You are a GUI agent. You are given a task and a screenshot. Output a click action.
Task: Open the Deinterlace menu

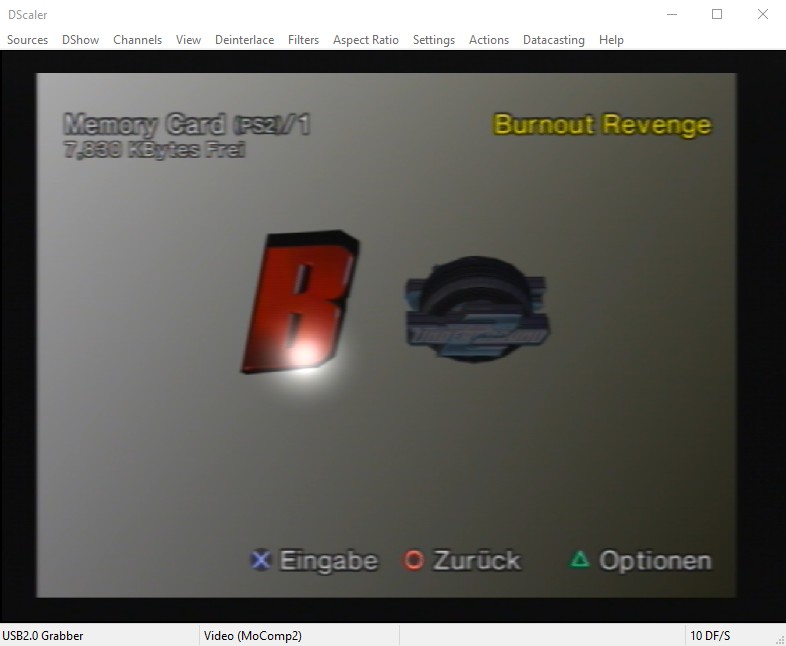[244, 40]
